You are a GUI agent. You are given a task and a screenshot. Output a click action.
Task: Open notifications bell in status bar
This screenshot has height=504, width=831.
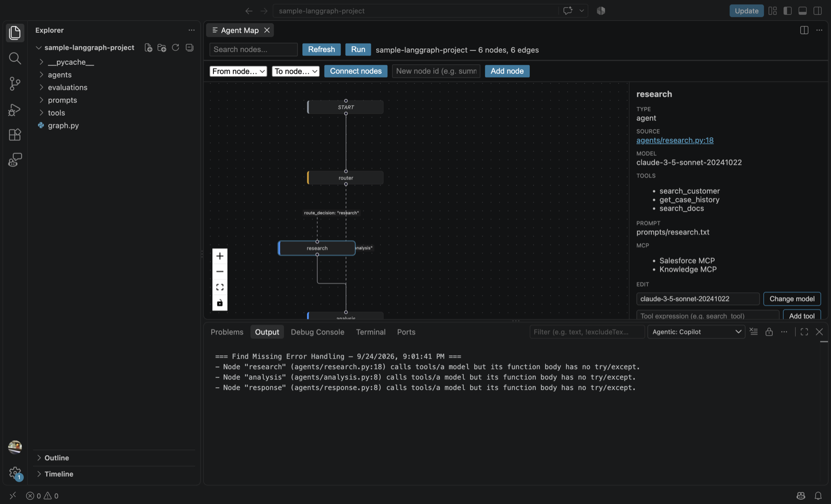pos(818,496)
